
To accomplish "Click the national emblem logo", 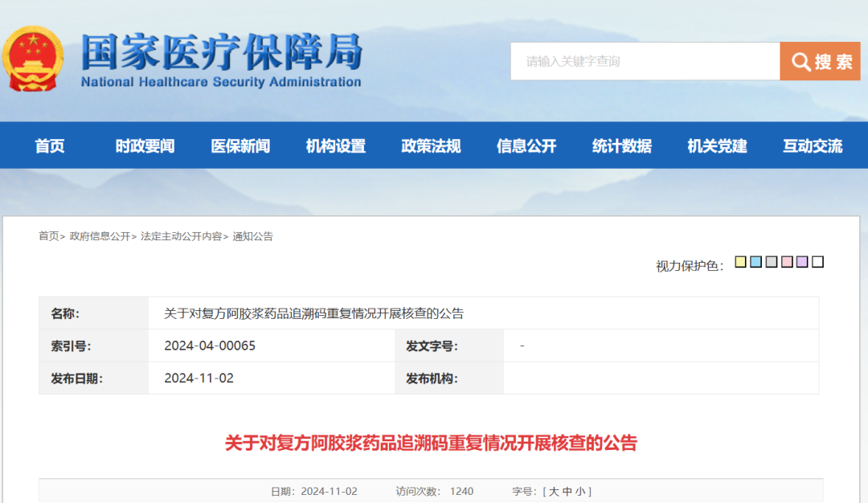I will pyautogui.click(x=33, y=59).
